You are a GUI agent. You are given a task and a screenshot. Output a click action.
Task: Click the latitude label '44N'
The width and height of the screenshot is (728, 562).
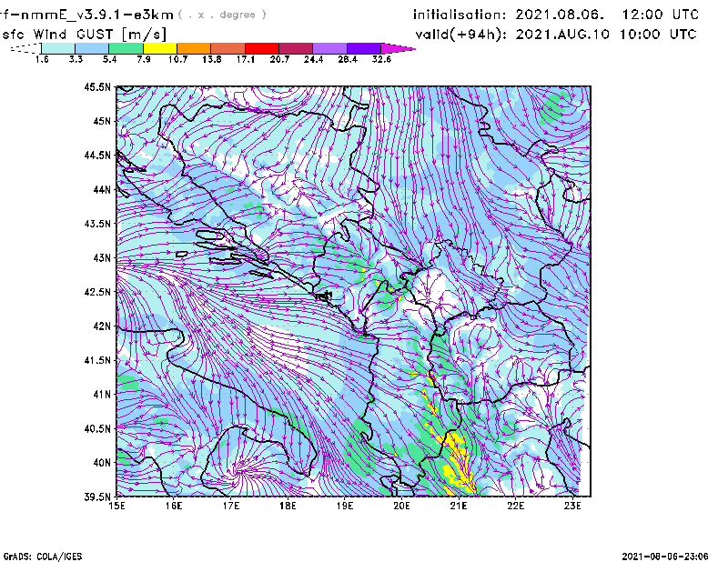pos(102,189)
